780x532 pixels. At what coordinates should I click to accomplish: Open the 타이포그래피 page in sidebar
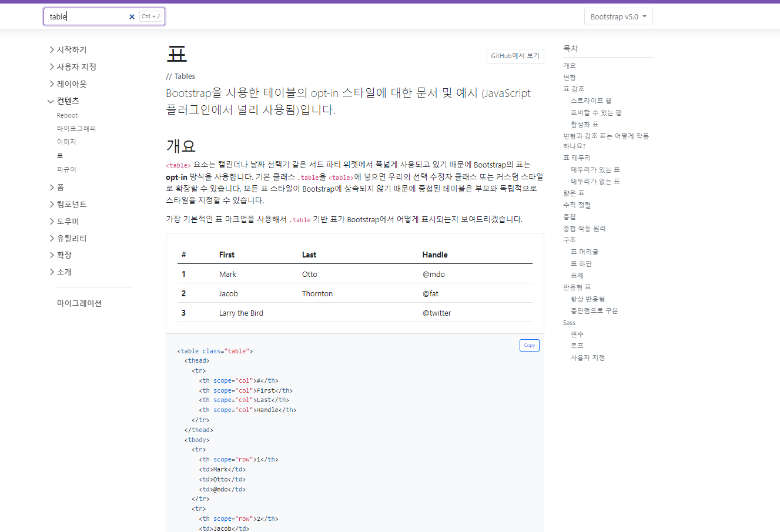click(76, 128)
